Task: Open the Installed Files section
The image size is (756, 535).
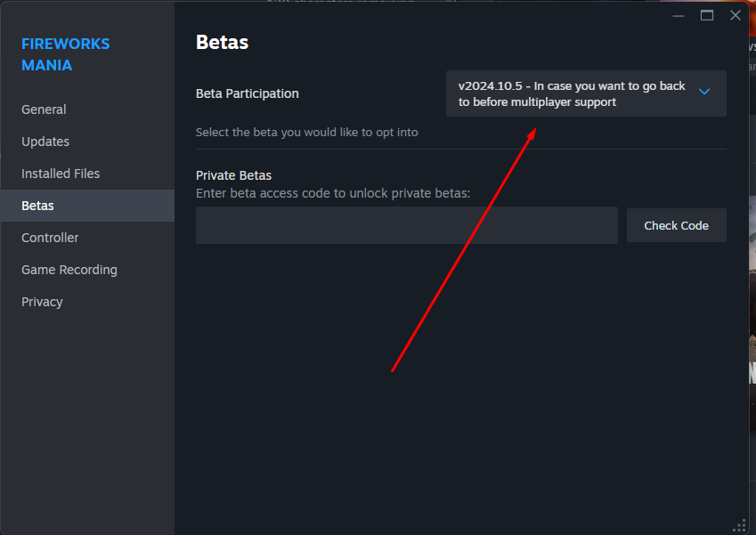Action: click(61, 173)
